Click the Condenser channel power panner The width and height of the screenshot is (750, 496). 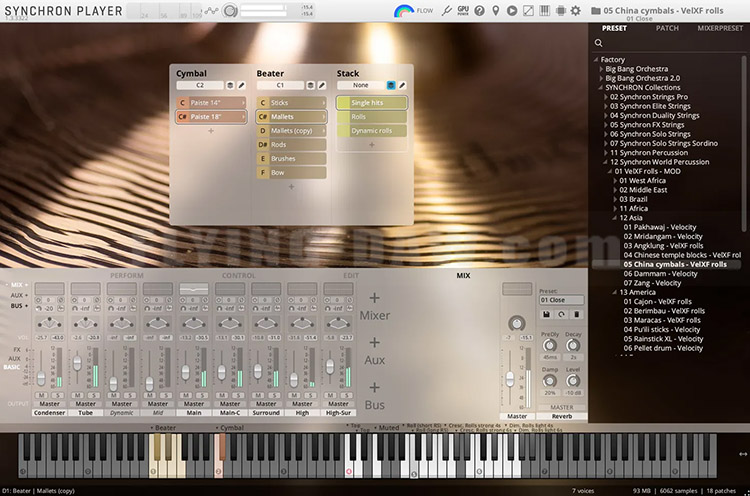click(x=49, y=323)
